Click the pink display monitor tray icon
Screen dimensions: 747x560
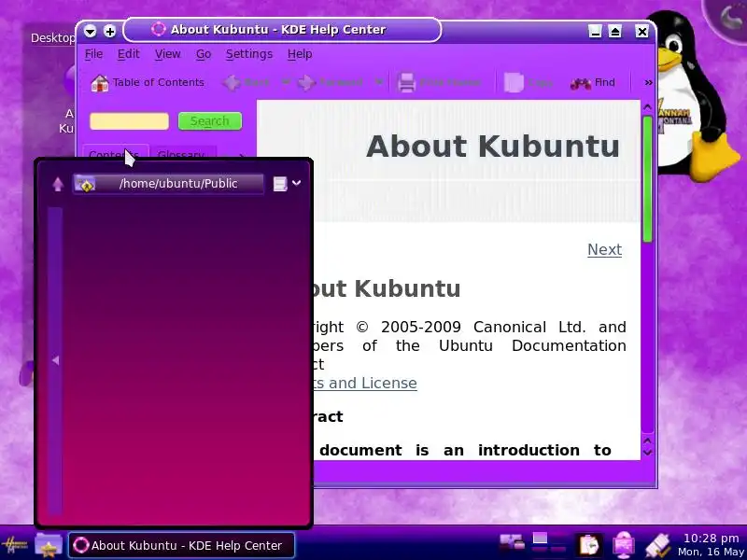(624, 544)
